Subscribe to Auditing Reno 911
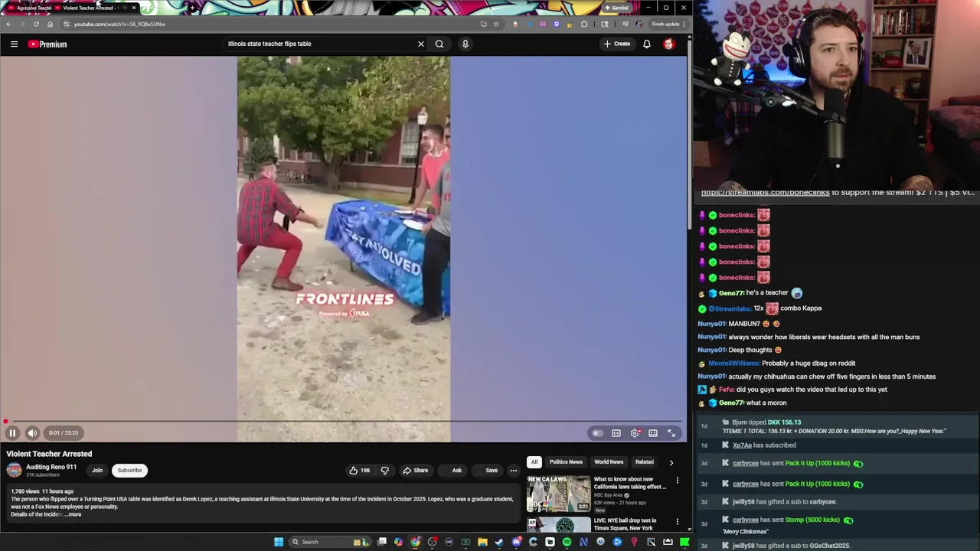The width and height of the screenshot is (980, 551). click(x=129, y=471)
